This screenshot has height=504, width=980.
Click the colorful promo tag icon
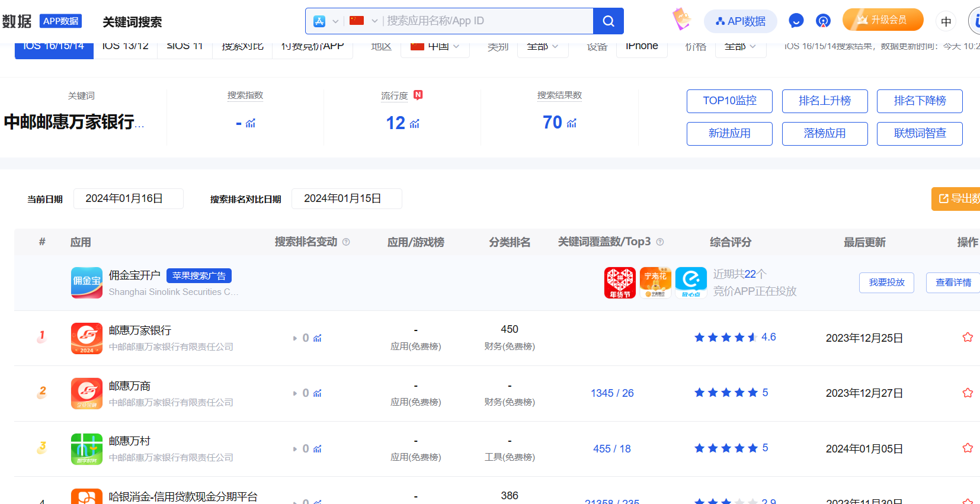click(681, 19)
